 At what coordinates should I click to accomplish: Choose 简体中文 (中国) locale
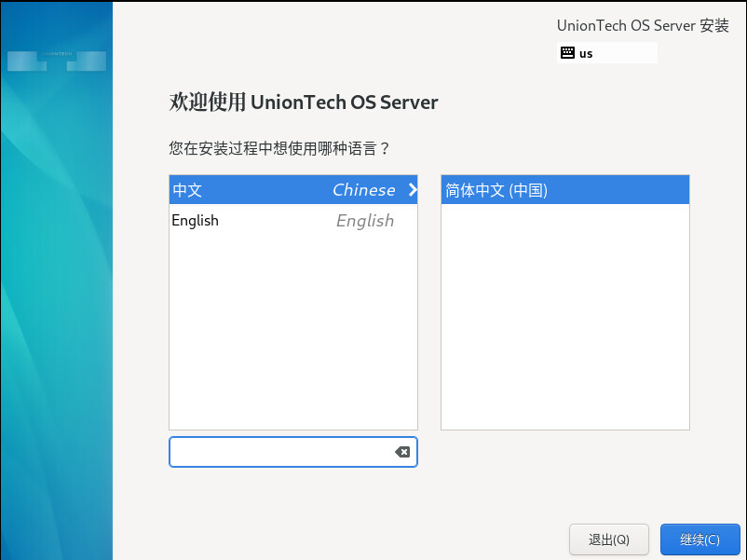[565, 190]
